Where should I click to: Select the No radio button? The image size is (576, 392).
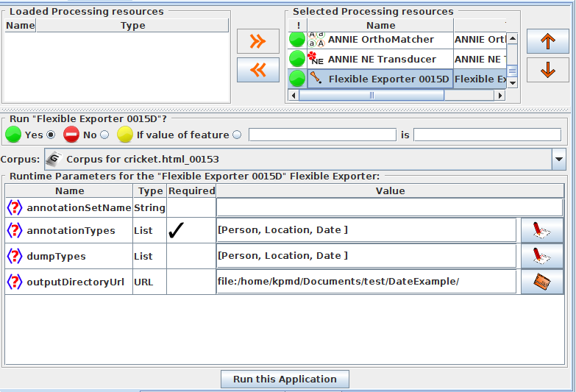point(104,135)
